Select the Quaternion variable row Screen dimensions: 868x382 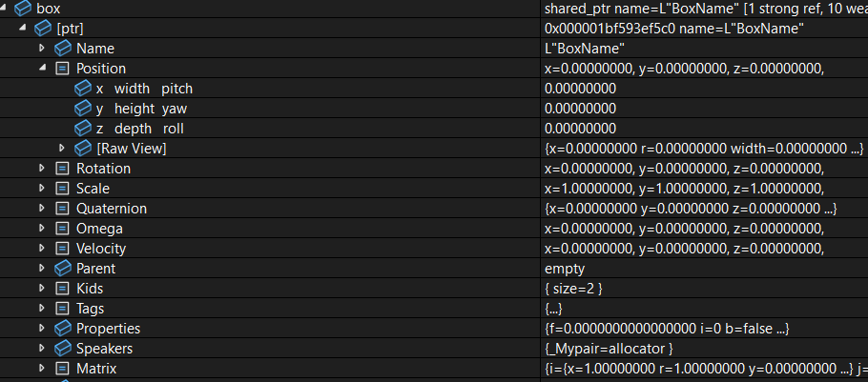[434, 209]
